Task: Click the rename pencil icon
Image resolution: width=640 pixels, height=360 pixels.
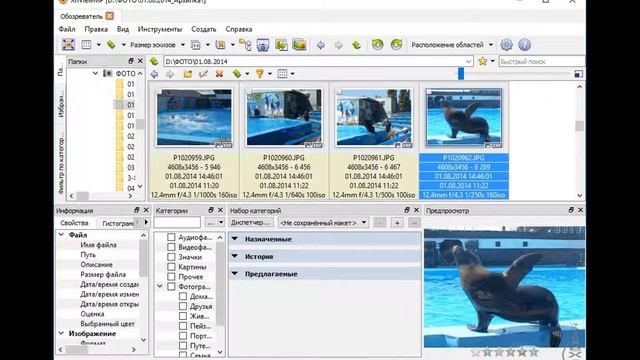Action: coord(203,74)
